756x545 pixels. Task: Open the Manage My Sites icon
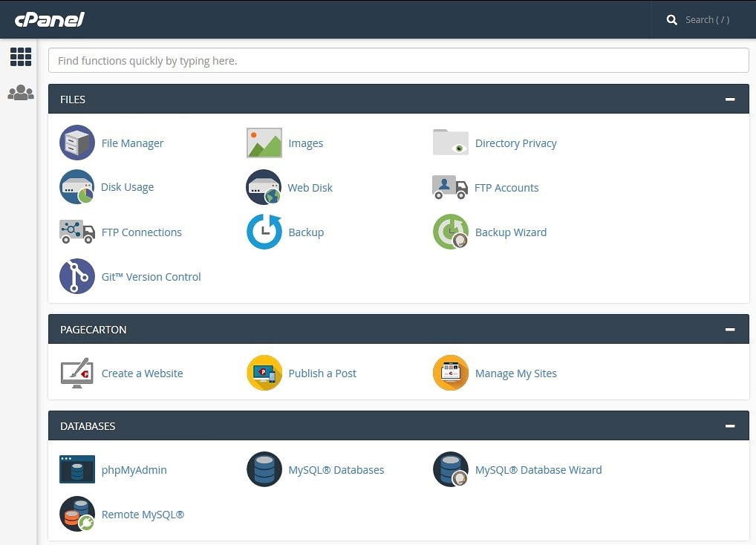[451, 373]
